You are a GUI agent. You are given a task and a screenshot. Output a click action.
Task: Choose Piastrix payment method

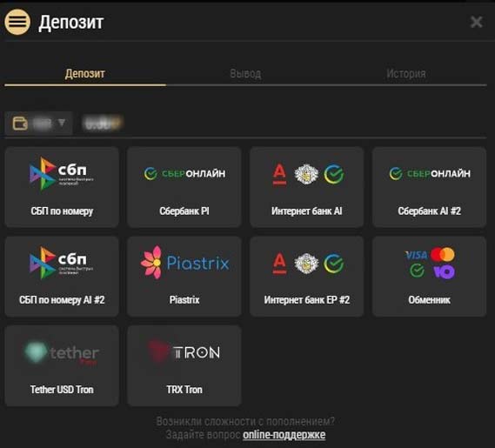pos(184,277)
